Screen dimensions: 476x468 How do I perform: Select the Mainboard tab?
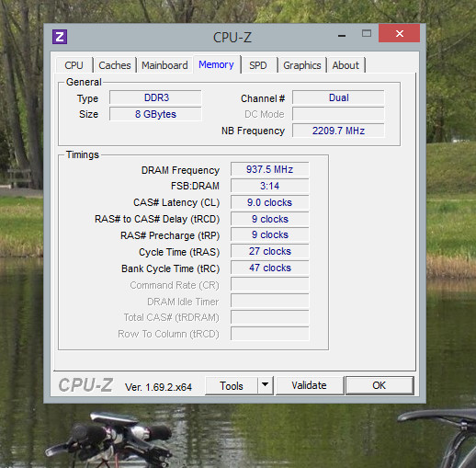(x=164, y=65)
